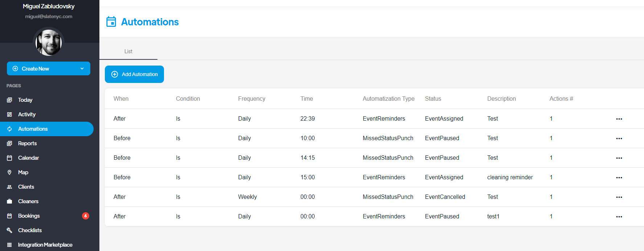Click the Automations refresh icon in sidebar
This screenshot has width=644, height=251.
(9, 129)
